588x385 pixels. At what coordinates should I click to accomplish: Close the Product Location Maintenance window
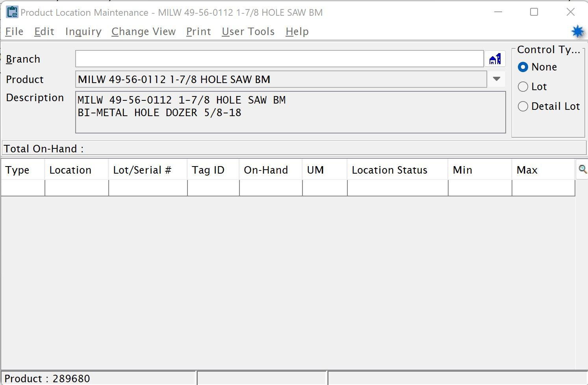point(570,12)
